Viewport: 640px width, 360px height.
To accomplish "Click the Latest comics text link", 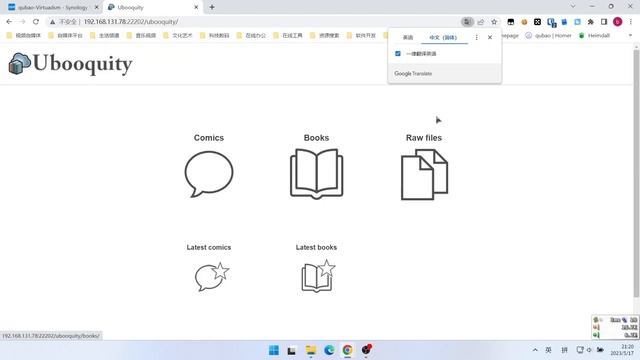I will 209,247.
